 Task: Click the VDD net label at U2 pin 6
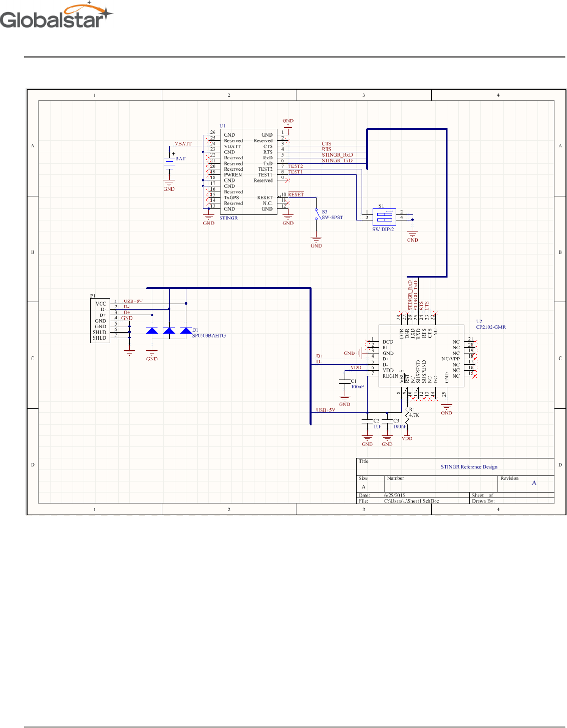tap(356, 367)
